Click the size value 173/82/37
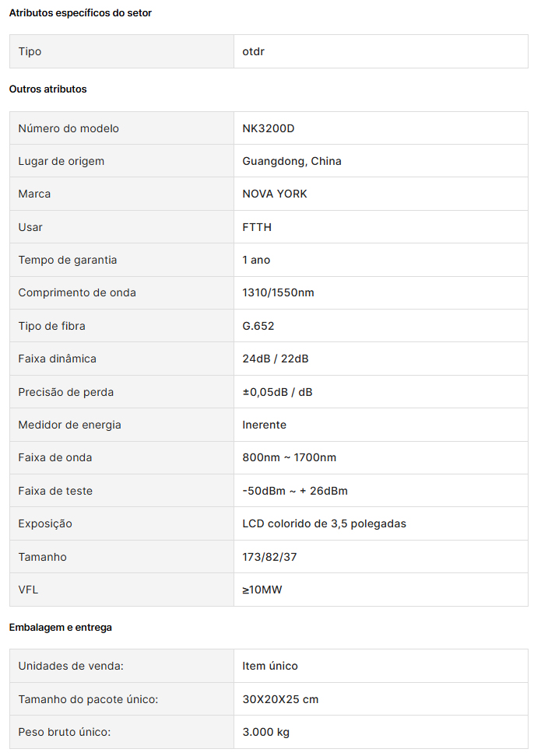The width and height of the screenshot is (534, 756). (x=269, y=557)
